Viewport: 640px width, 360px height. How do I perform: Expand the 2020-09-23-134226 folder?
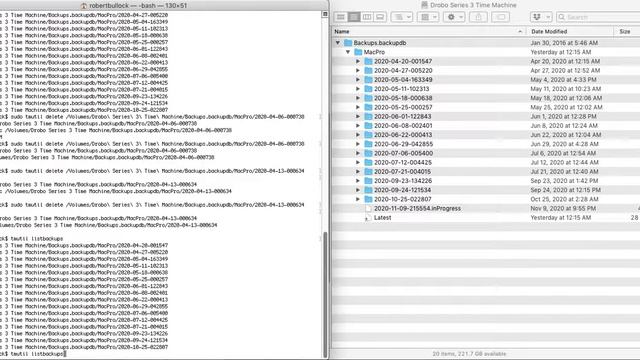358,180
